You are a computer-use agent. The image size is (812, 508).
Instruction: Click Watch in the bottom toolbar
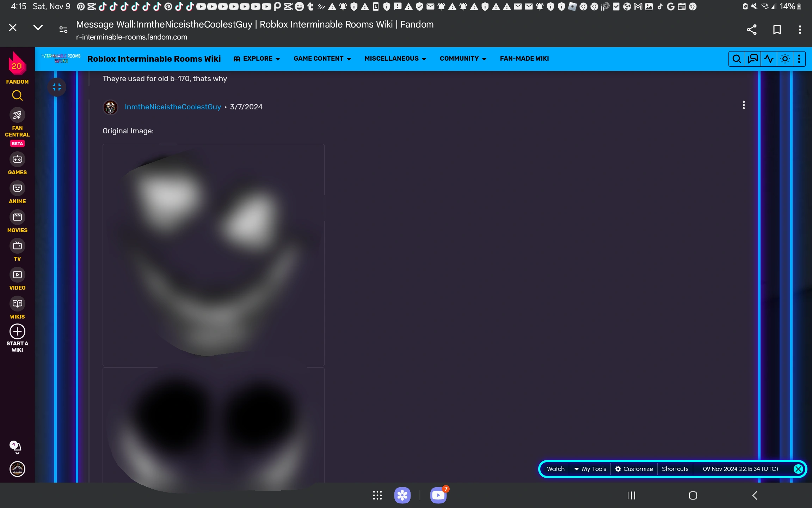click(x=555, y=469)
